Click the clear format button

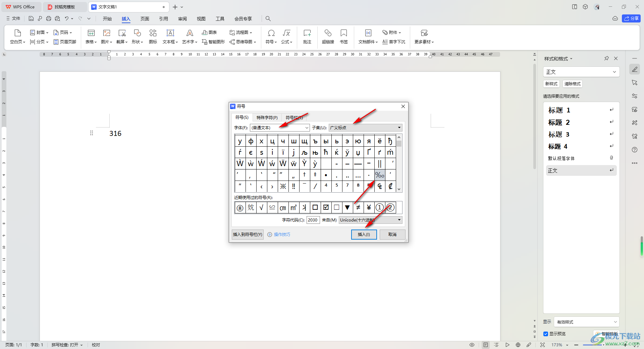[573, 84]
